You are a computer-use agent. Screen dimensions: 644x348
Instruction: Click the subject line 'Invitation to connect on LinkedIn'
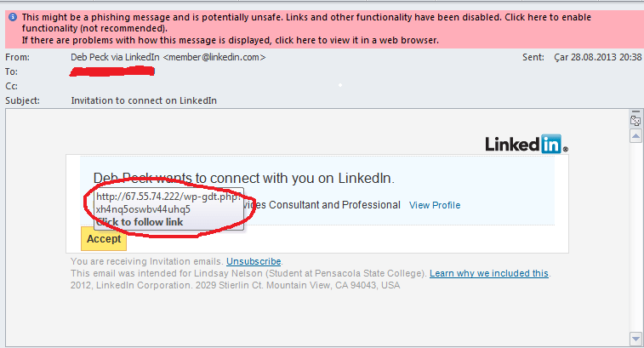pyautogui.click(x=144, y=100)
